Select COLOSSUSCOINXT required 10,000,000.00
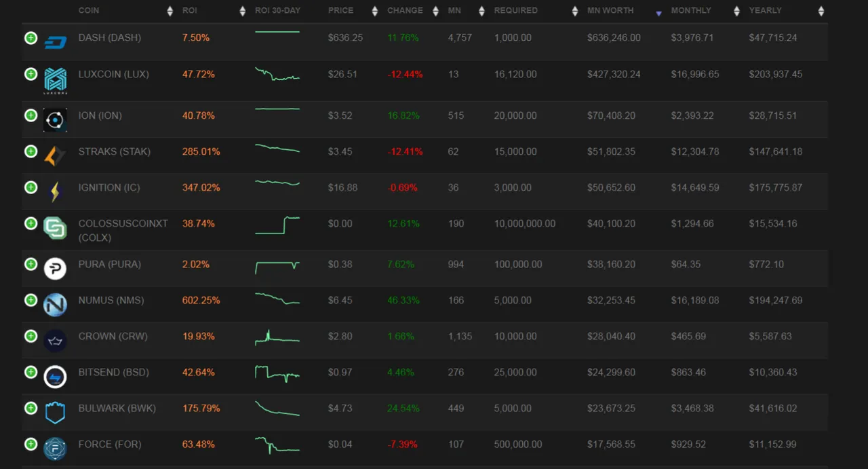This screenshot has height=469, width=868. pyautogui.click(x=525, y=223)
